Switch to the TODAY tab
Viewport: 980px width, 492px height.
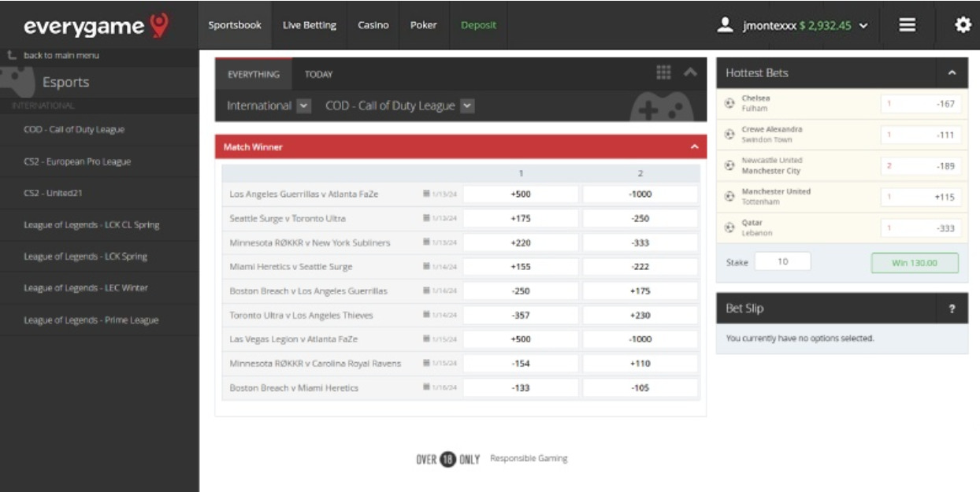point(318,75)
